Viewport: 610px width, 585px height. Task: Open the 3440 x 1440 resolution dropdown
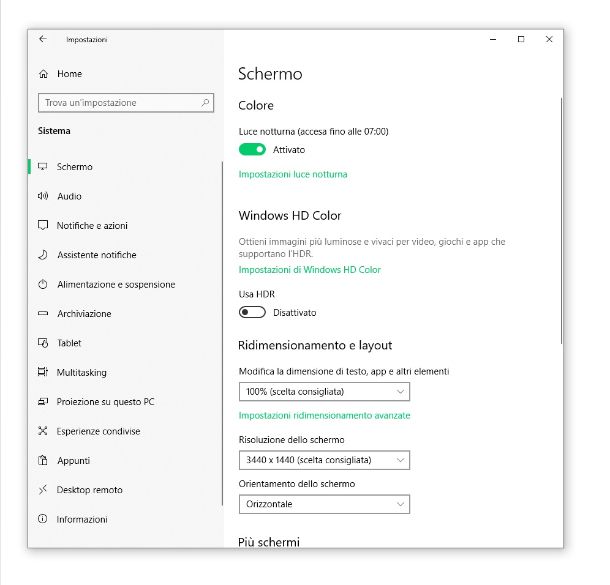[x=324, y=460]
